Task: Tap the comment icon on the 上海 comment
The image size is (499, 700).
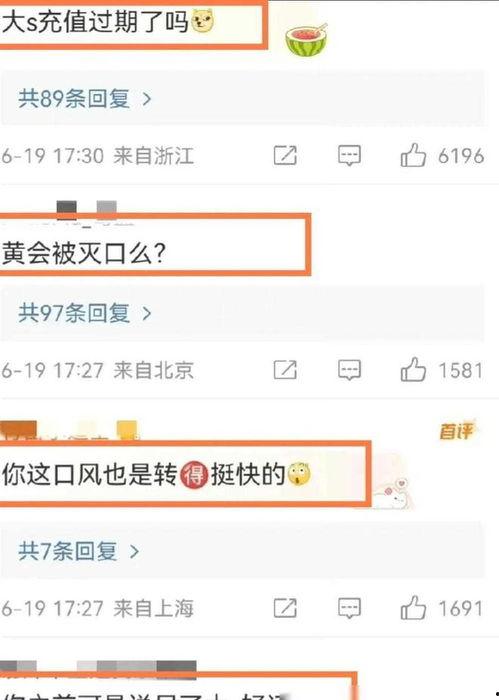Action: pos(349,608)
